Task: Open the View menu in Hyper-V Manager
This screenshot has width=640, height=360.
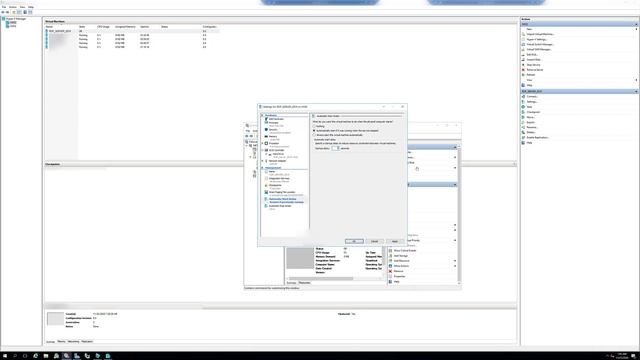Action: point(22,7)
